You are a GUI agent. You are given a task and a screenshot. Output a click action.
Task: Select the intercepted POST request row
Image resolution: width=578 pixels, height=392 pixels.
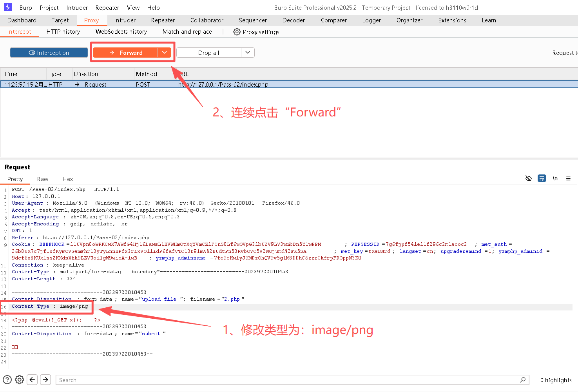tap(289, 84)
